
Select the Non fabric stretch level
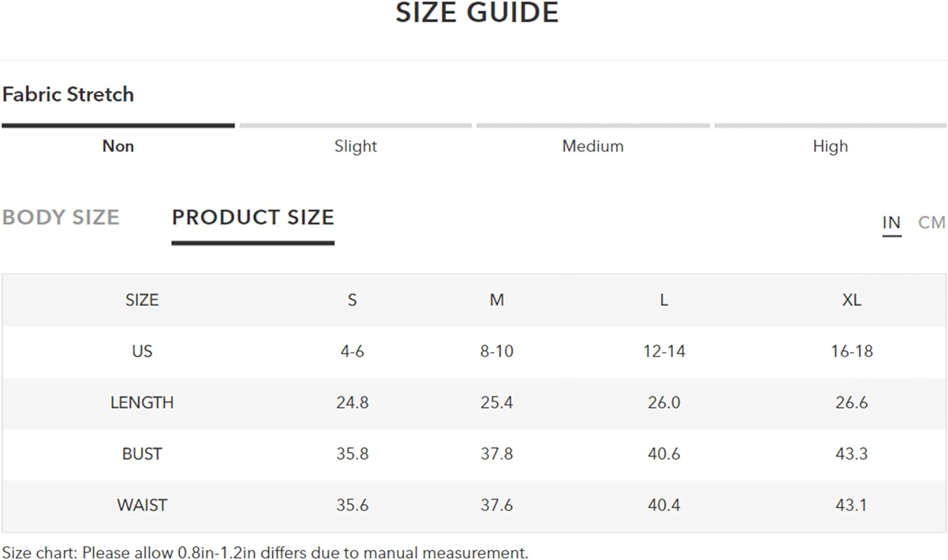coord(118,146)
